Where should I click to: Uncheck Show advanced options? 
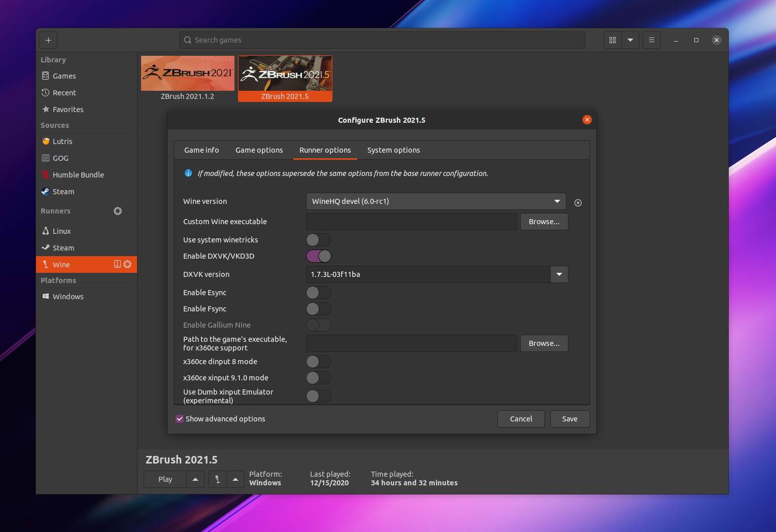pos(180,419)
